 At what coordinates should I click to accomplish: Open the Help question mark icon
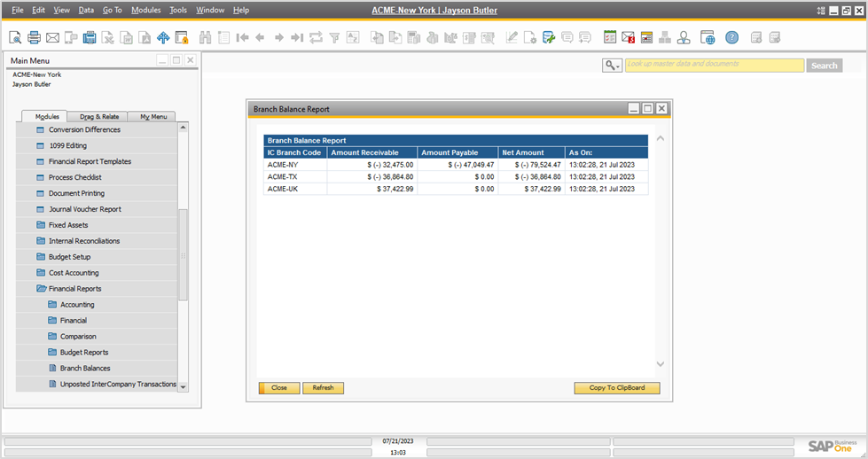pos(731,37)
